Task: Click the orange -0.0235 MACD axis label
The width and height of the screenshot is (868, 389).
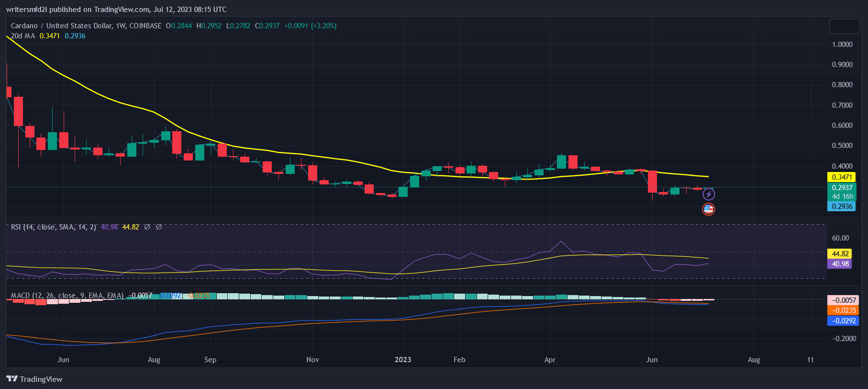Action: pos(843,310)
